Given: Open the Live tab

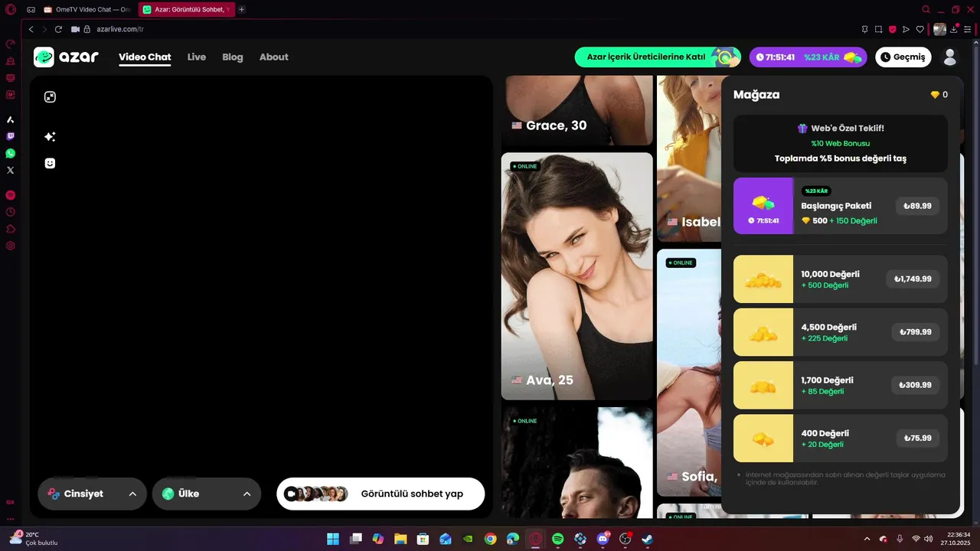Looking at the screenshot, I should (197, 57).
